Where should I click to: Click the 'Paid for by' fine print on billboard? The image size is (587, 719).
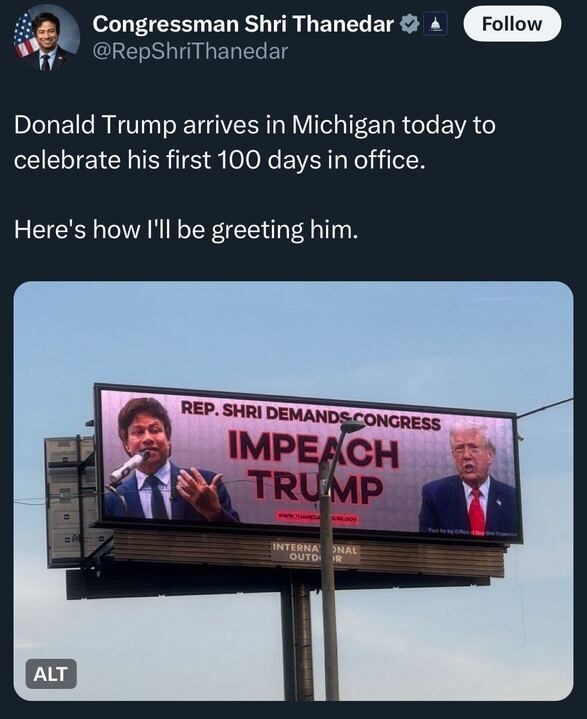(x=472, y=533)
